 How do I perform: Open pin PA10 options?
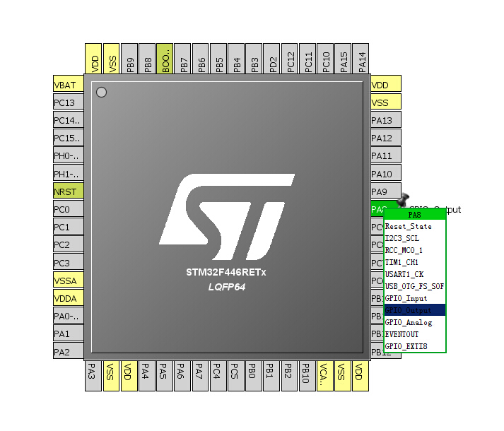(x=386, y=174)
